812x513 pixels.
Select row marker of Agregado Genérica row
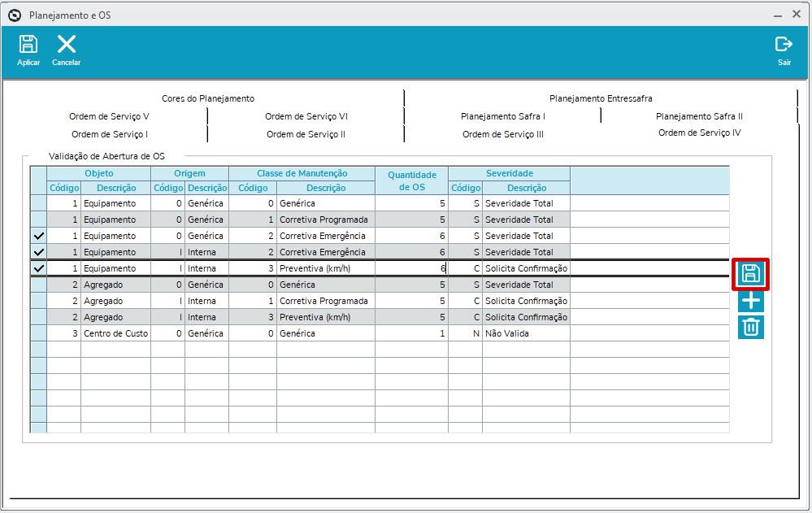pyautogui.click(x=38, y=285)
